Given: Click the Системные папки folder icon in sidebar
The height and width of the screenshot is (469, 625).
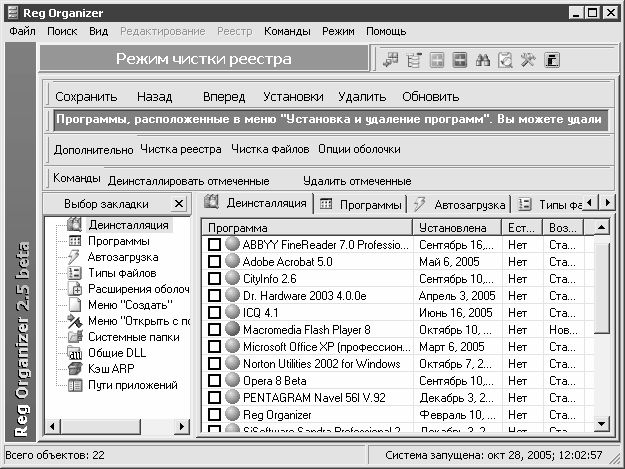Looking at the screenshot, I should click(x=74, y=337).
